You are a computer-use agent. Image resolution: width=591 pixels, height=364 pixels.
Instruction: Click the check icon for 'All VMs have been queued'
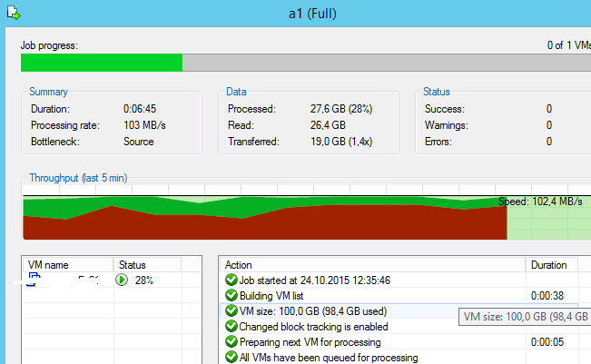(231, 358)
